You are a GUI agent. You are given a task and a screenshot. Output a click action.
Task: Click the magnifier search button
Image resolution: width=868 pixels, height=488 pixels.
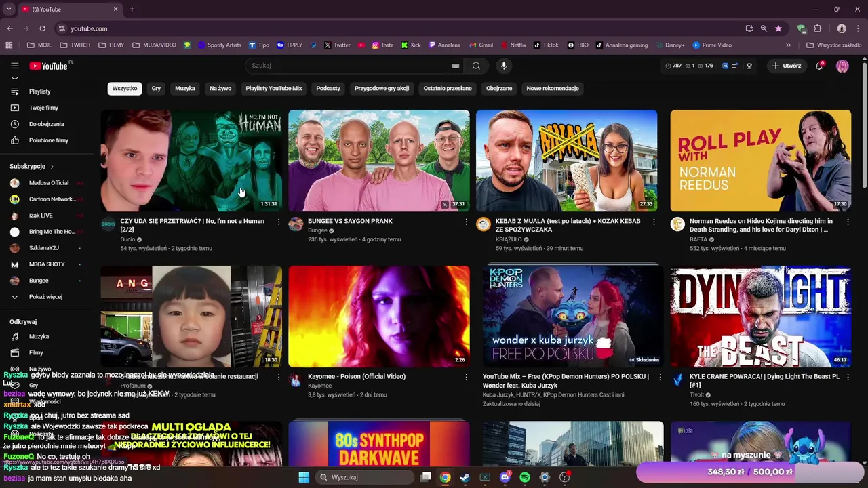[x=476, y=66]
